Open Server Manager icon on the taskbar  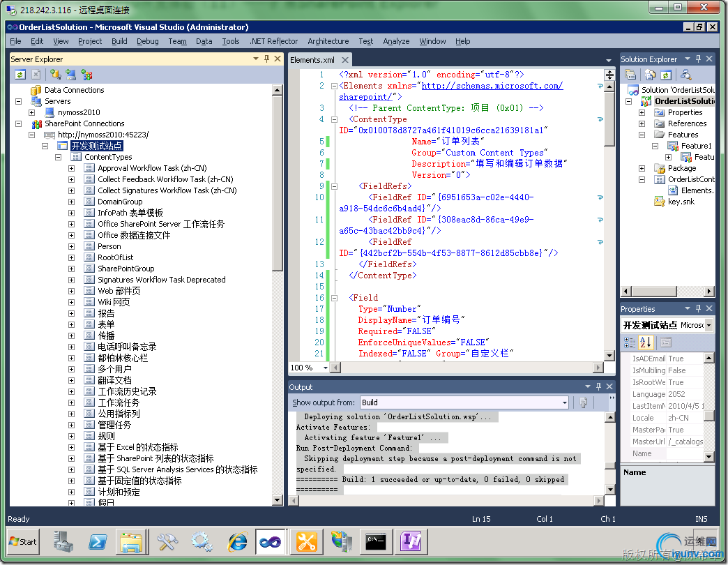click(63, 542)
